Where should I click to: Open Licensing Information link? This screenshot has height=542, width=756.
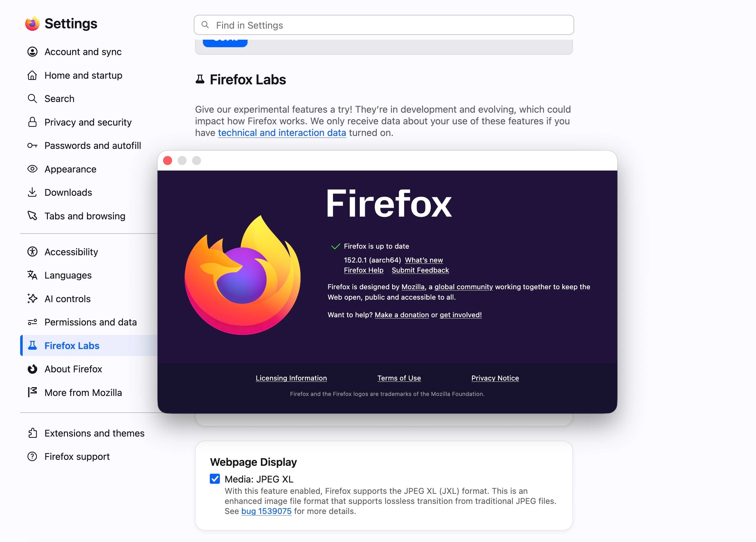(x=291, y=378)
